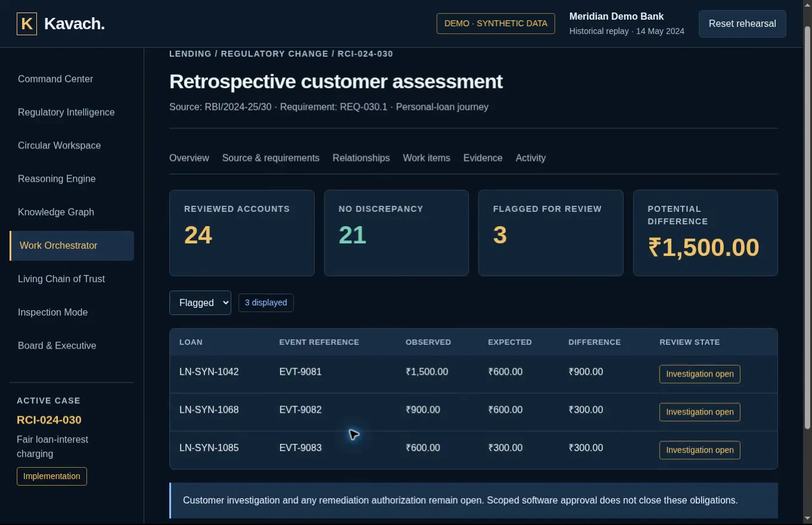
Task: Open Circular Workspace from sidebar
Action: pyautogui.click(x=72, y=146)
